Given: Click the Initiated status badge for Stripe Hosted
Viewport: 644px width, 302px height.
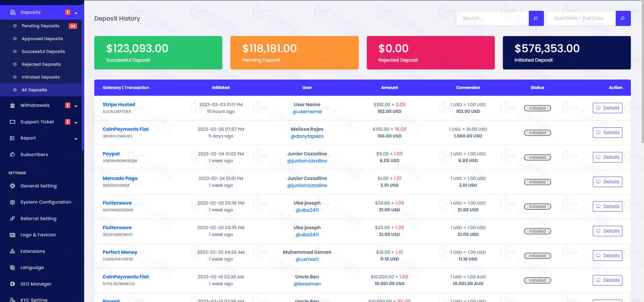Looking at the screenshot, I should [x=537, y=108].
